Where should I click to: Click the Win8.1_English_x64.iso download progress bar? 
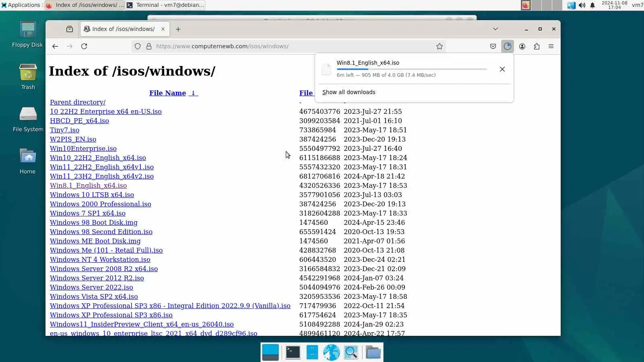point(412,69)
